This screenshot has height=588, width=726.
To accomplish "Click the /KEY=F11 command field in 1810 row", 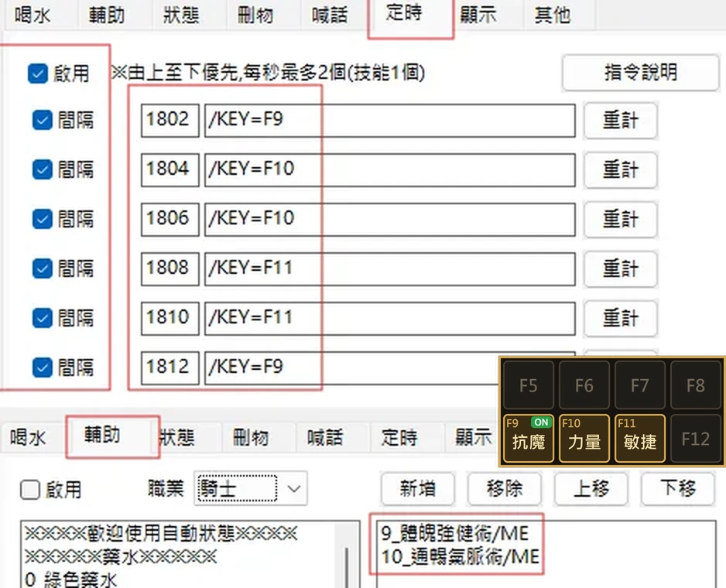I will click(390, 319).
